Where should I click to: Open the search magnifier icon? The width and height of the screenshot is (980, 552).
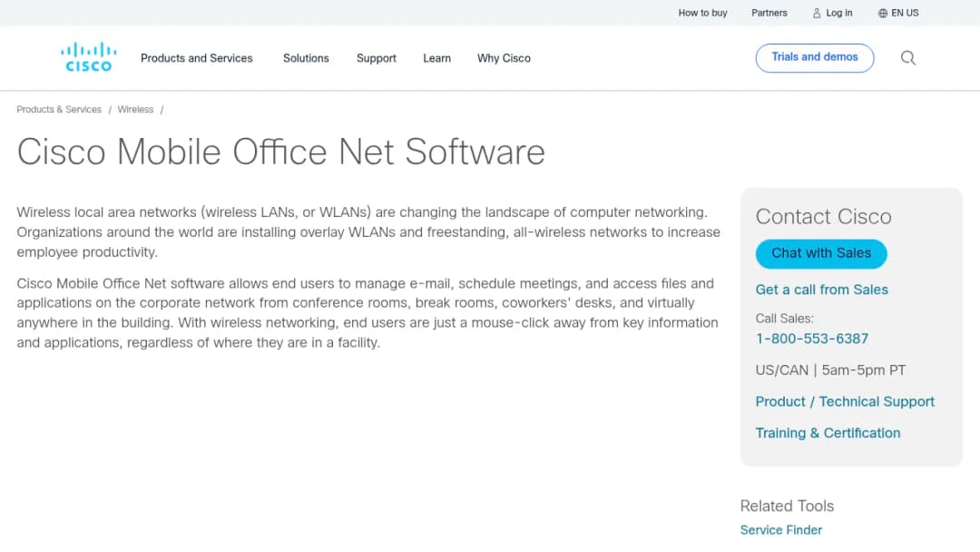(x=907, y=58)
